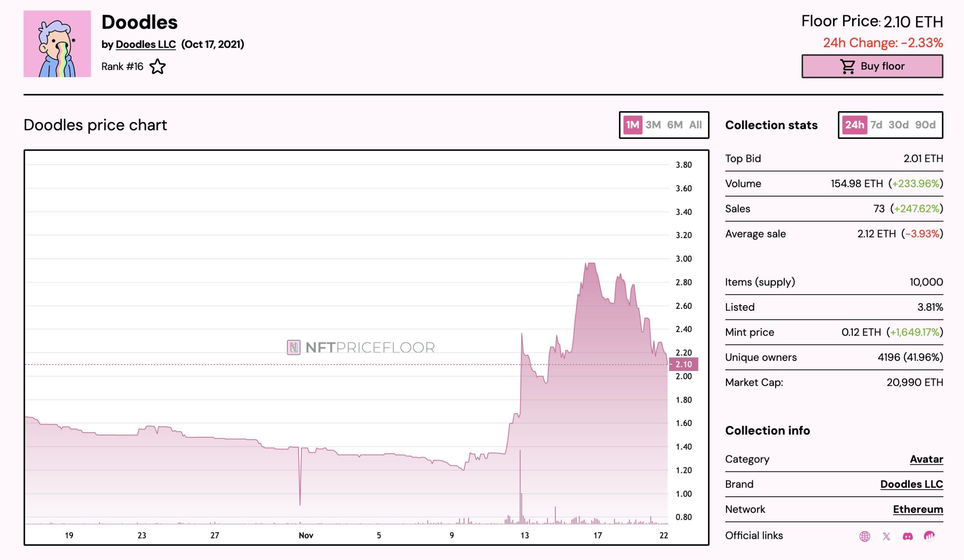Show the All-time price chart range

[696, 125]
